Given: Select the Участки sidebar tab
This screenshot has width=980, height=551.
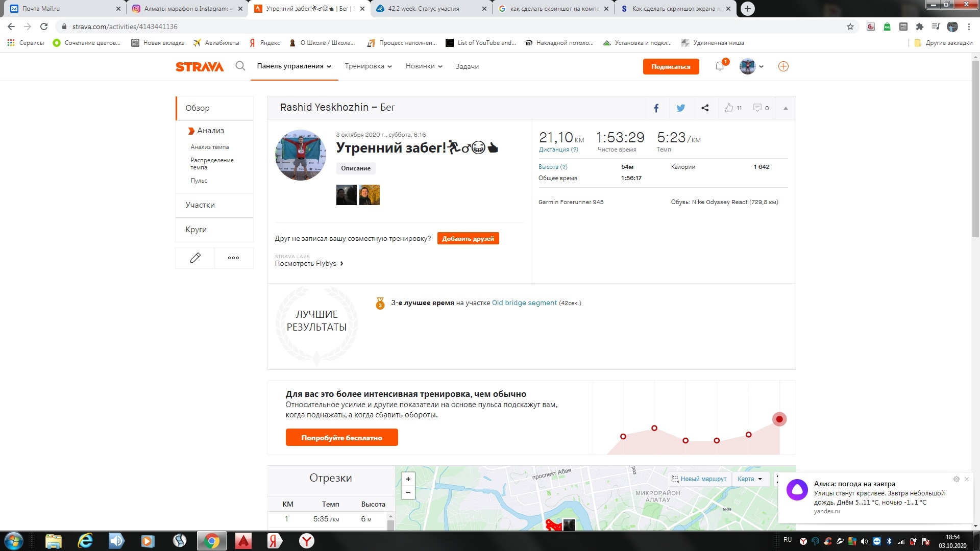Looking at the screenshot, I should pyautogui.click(x=200, y=205).
